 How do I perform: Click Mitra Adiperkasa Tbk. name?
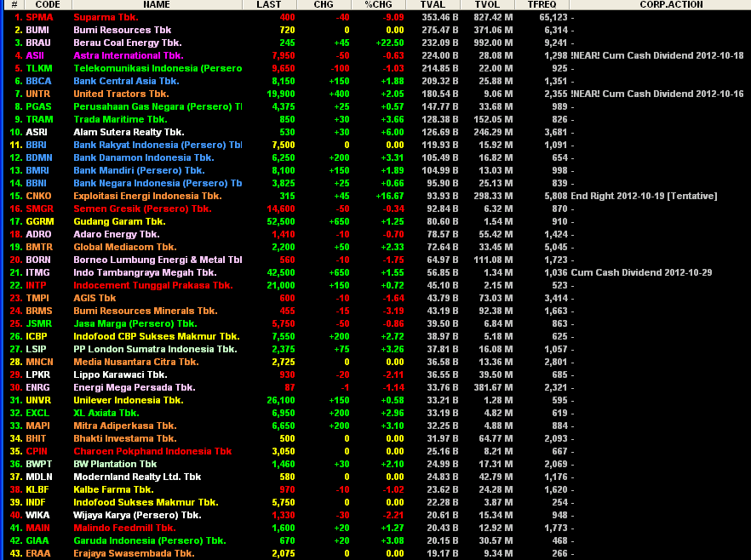point(124,426)
